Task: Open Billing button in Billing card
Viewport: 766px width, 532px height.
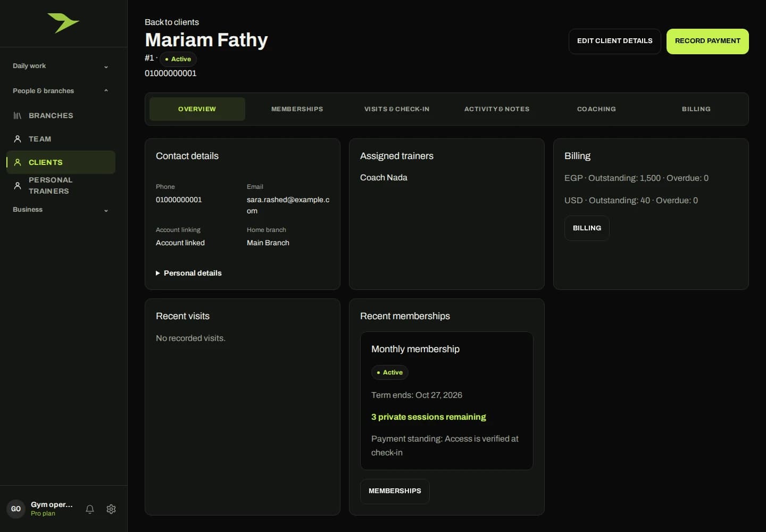Action: click(587, 228)
